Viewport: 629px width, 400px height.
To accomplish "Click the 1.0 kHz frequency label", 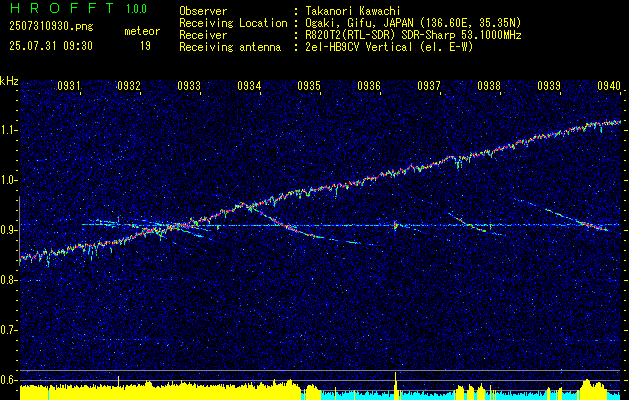I will pyautogui.click(x=8, y=180).
